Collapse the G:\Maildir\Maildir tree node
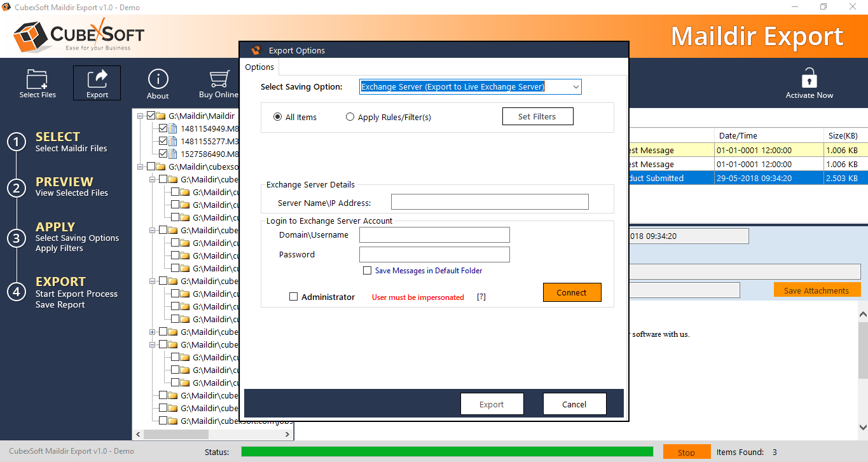This screenshot has height=462, width=868. 140,116
